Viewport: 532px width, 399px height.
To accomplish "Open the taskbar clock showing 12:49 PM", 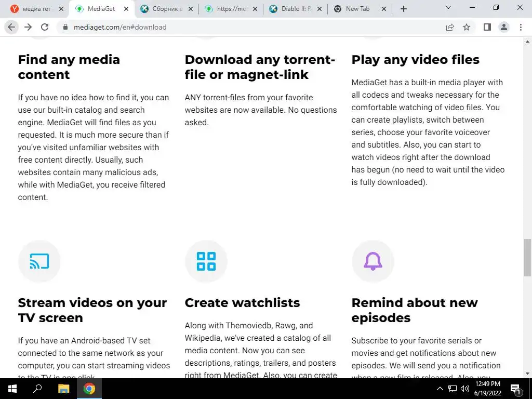I will point(487,389).
